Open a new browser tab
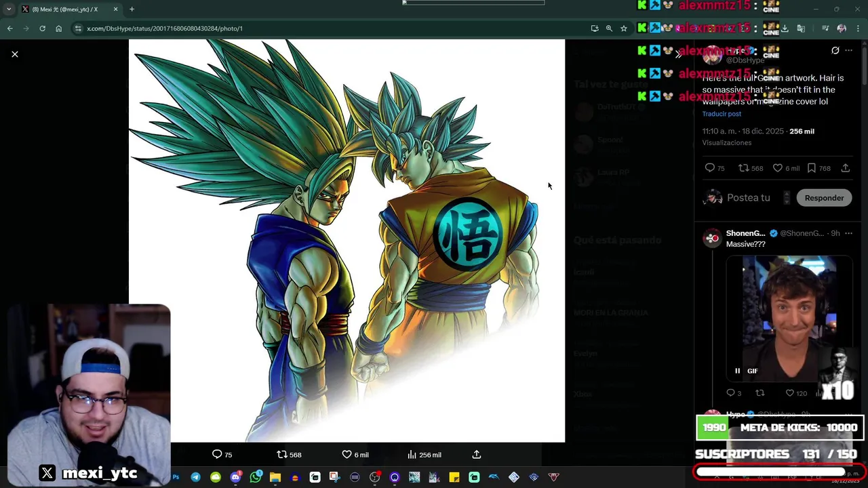 132,9
